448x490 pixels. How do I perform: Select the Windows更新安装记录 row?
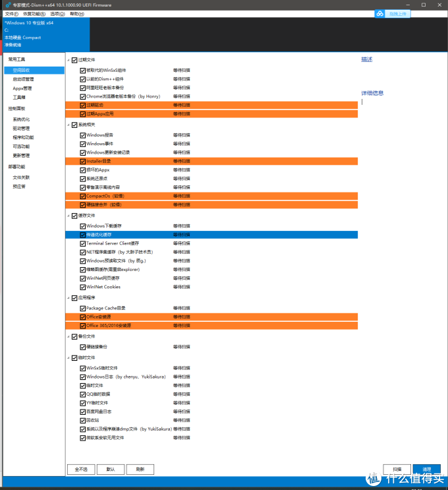(211, 152)
